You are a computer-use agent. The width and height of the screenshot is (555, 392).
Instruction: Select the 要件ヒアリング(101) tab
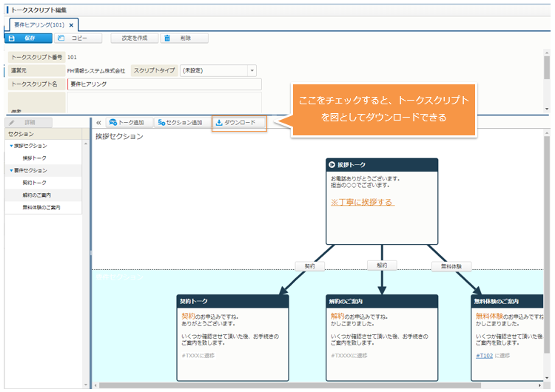(x=38, y=25)
